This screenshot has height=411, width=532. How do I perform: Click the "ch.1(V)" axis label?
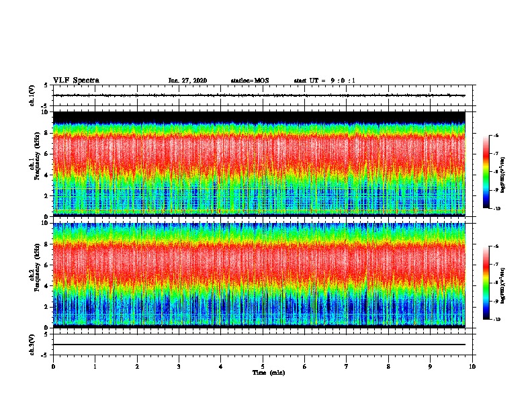(32, 95)
